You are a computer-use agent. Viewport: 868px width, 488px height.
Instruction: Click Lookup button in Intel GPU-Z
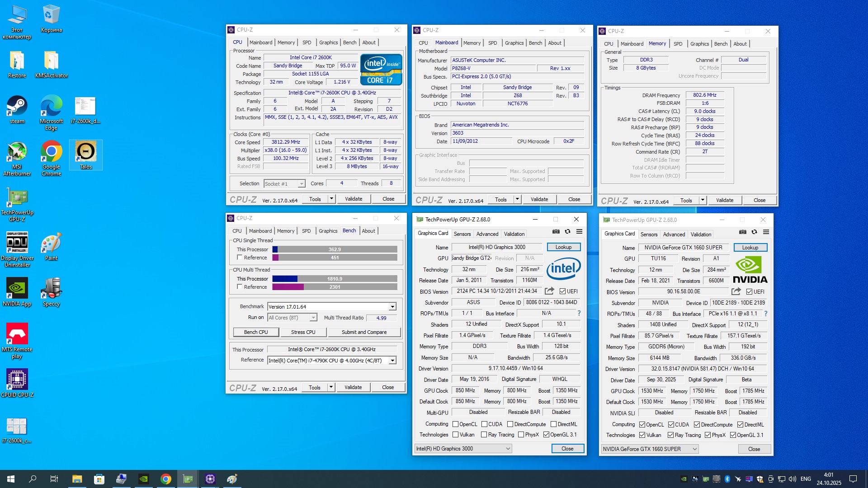[563, 247]
